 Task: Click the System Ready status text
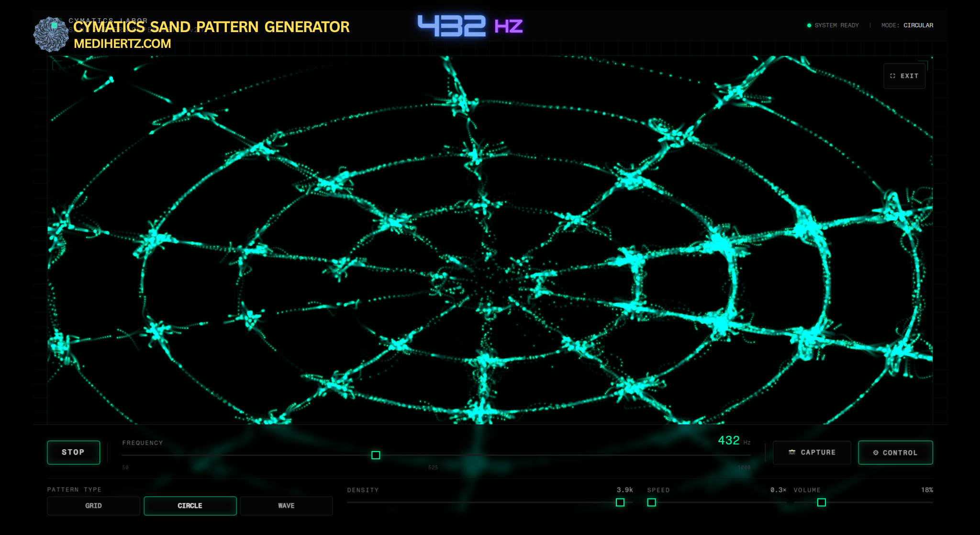836,25
